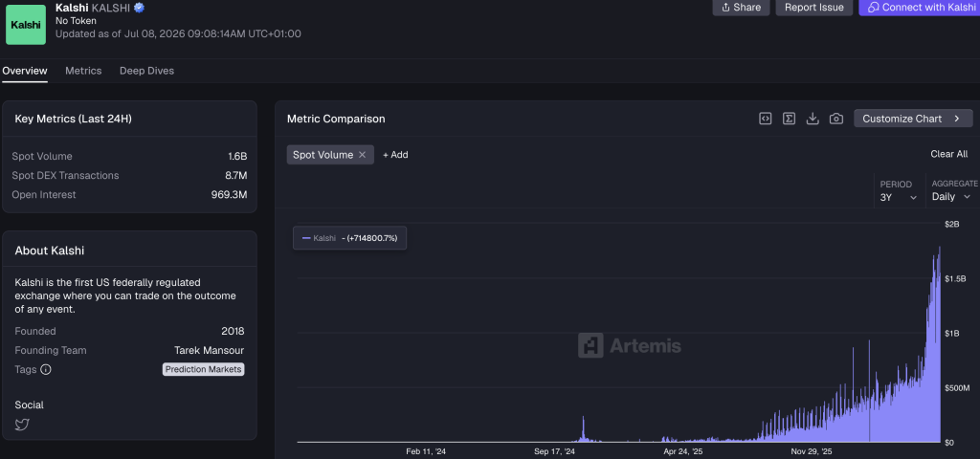Click the verified badge next to KALSHI
This screenshot has width=980, height=459.
[140, 8]
